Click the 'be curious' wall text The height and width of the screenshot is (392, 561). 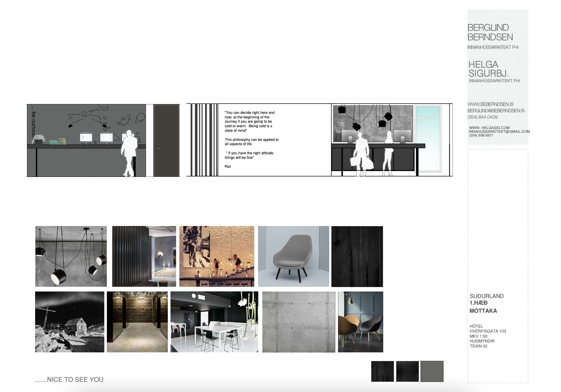pos(33,121)
